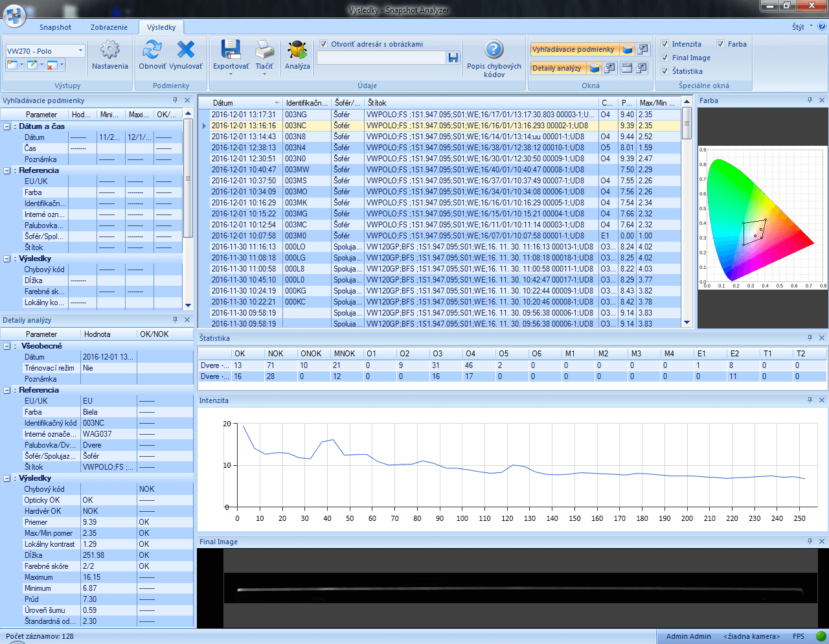Toggle Otvoriť adresár s obrázkami checkbox
The height and width of the screenshot is (644, 829).
tap(324, 44)
